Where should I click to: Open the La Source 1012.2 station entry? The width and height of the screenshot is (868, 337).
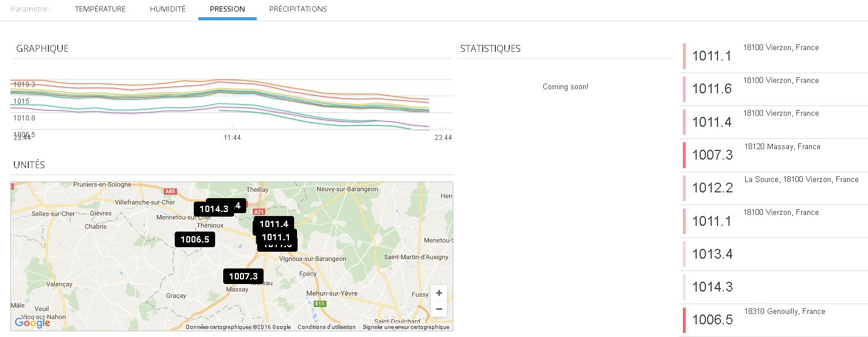coord(773,188)
